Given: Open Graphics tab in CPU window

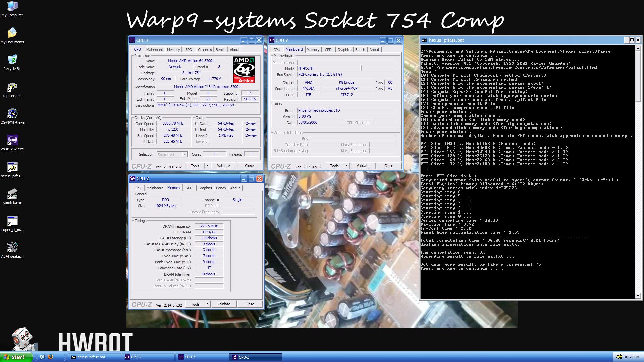Looking at the screenshot, I should pos(205,50).
